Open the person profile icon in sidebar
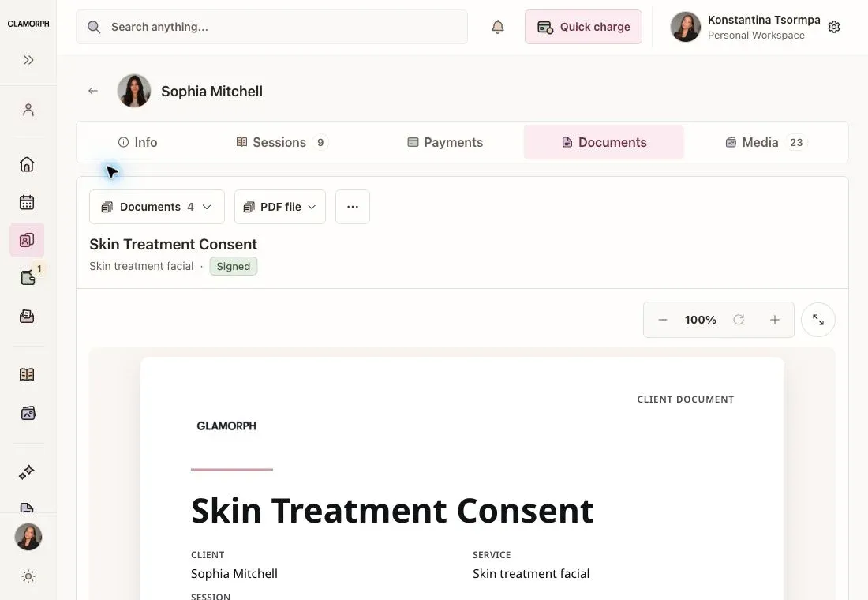 pos(28,110)
